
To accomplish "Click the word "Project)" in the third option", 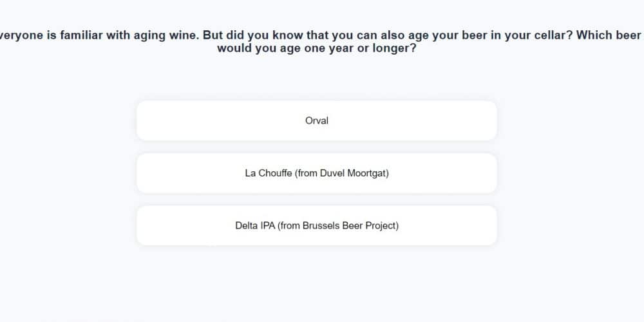I will tap(381, 225).
